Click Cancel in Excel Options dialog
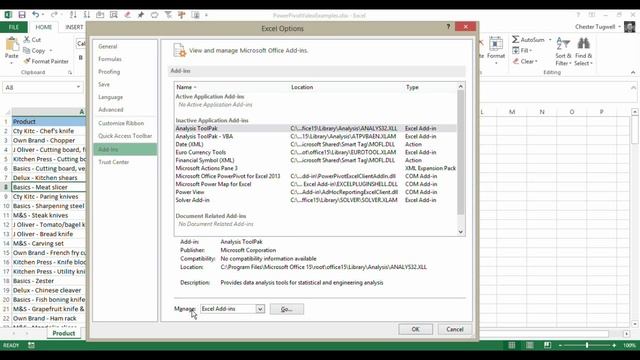This screenshot has width=640, height=360. (x=455, y=329)
